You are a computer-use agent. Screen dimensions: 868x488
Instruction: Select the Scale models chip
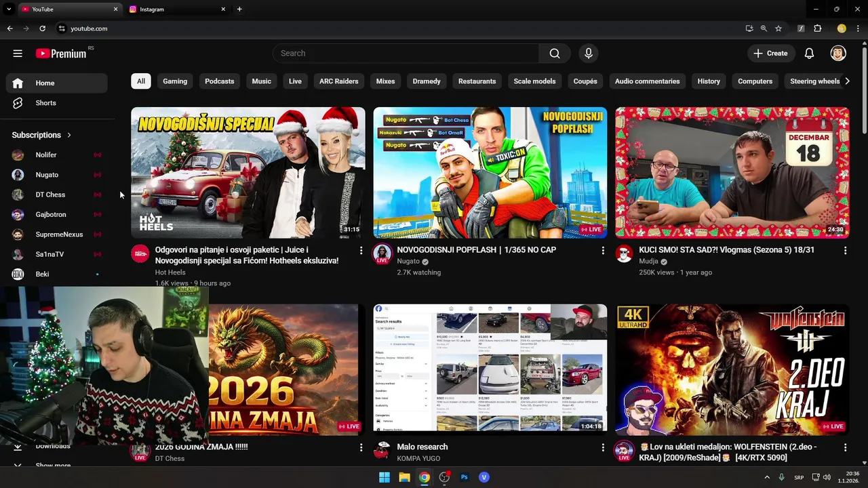(534, 81)
